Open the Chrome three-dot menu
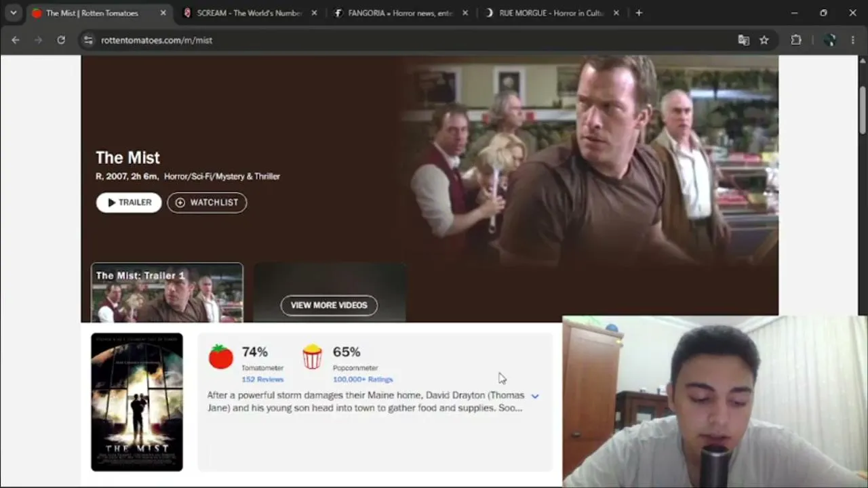868x488 pixels. click(853, 40)
